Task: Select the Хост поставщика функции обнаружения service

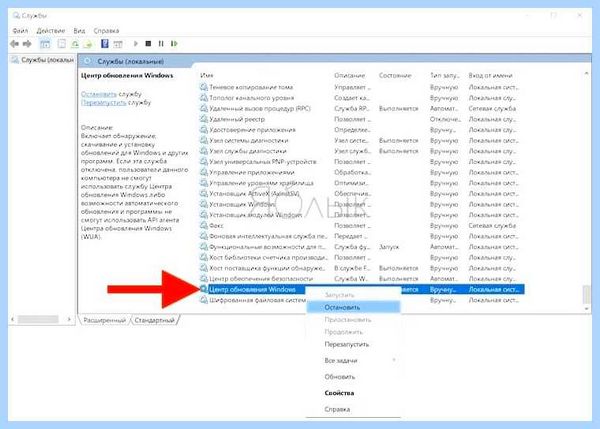Action: (267, 268)
